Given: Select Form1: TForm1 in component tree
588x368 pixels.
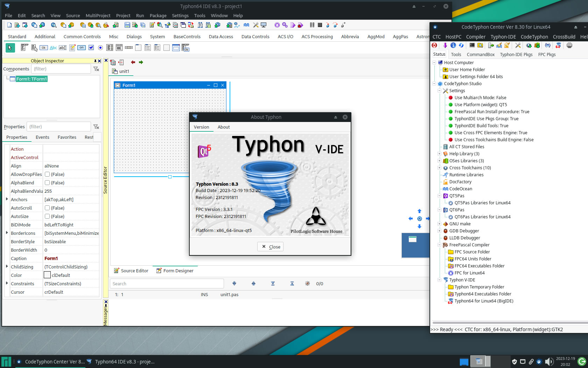Looking at the screenshot, I should coord(31,79).
